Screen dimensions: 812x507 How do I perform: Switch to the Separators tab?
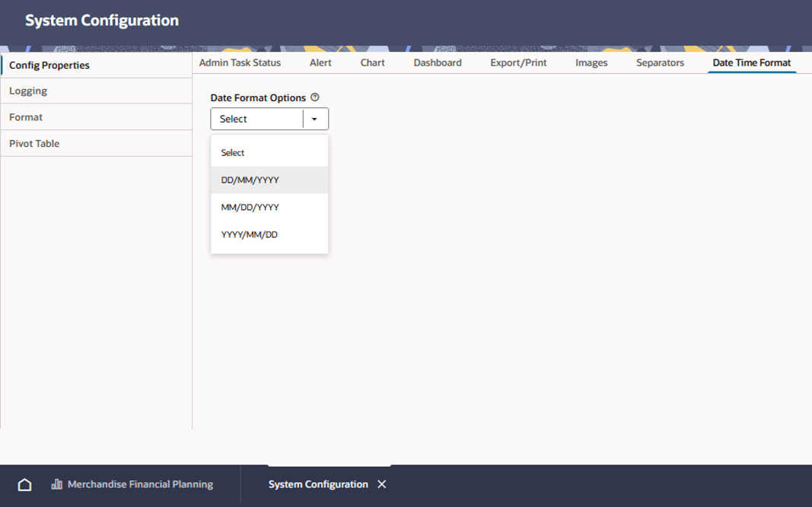coord(661,62)
